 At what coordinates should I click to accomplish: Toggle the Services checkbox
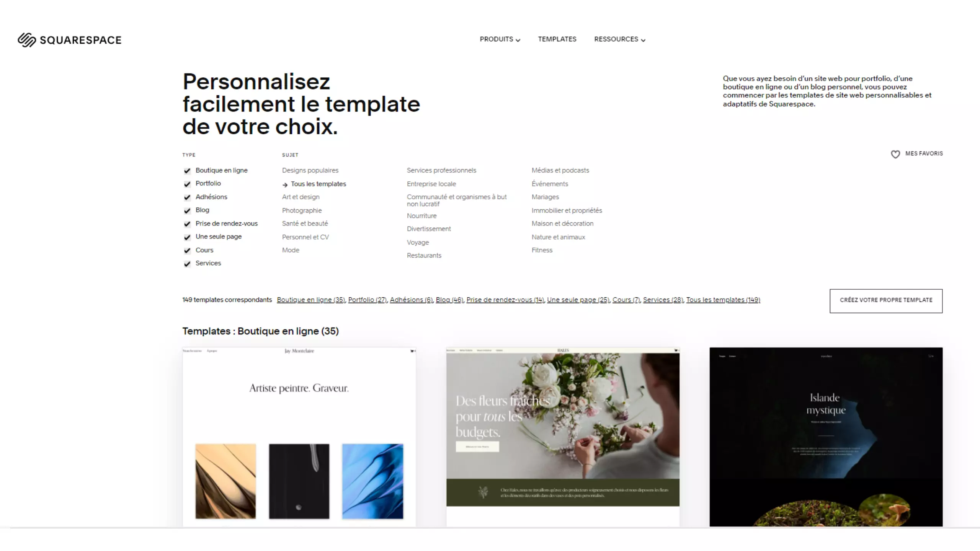tap(187, 263)
